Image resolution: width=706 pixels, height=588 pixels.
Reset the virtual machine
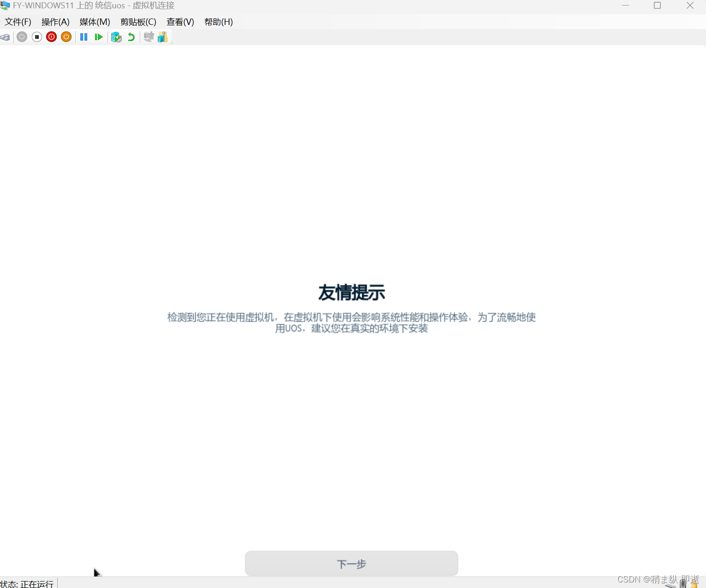point(98,37)
